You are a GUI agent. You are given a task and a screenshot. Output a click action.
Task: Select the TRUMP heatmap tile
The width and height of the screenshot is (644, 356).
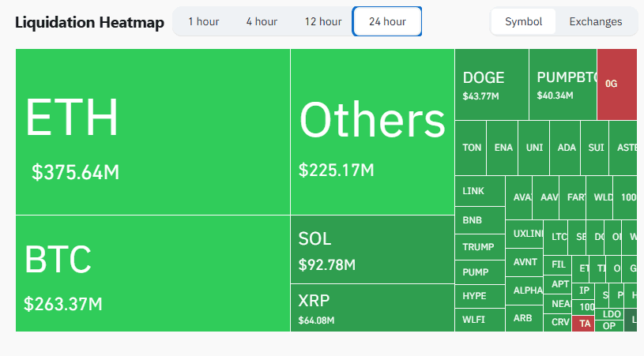480,247
